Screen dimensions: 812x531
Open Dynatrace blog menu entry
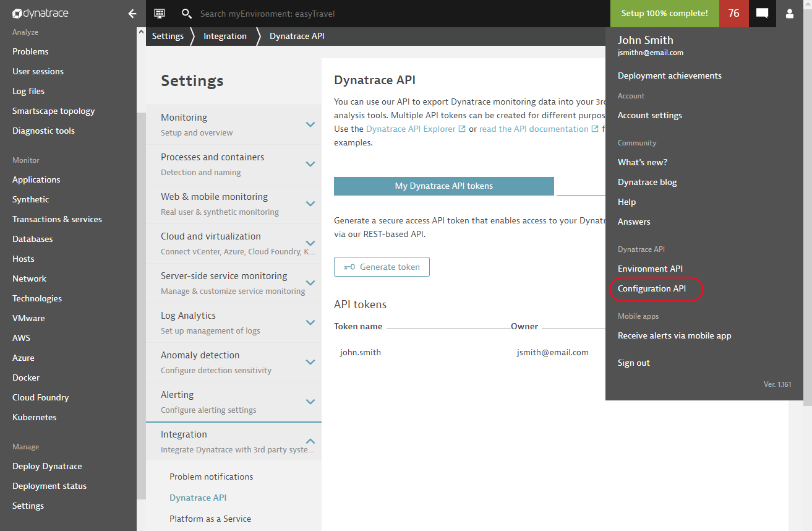pos(647,182)
